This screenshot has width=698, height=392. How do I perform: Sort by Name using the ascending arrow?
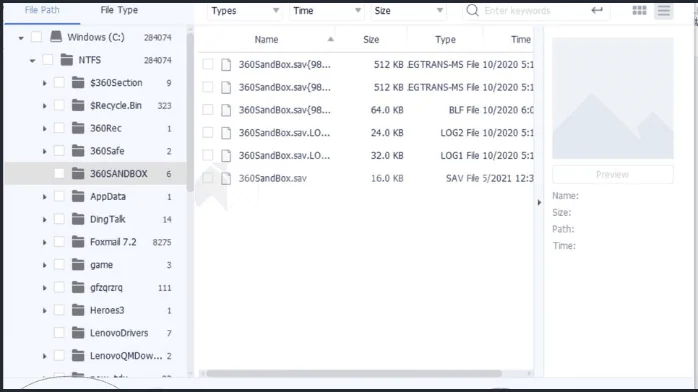[x=330, y=39]
